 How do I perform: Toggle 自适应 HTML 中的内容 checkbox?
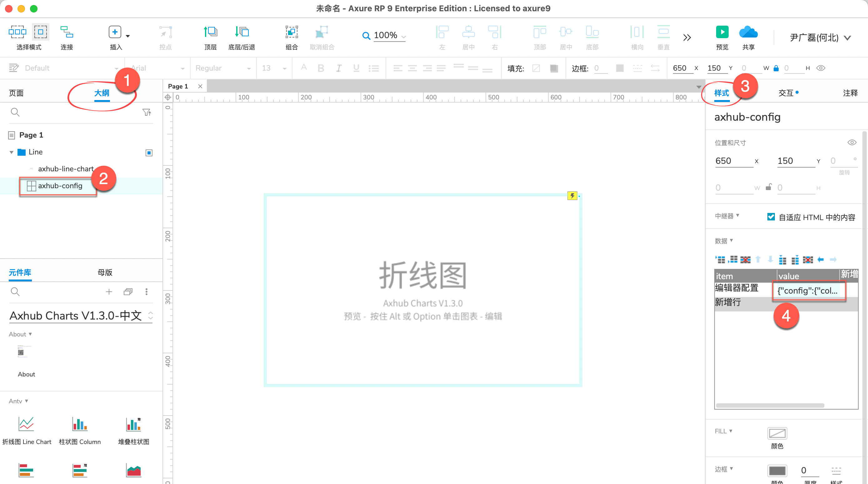[771, 217]
